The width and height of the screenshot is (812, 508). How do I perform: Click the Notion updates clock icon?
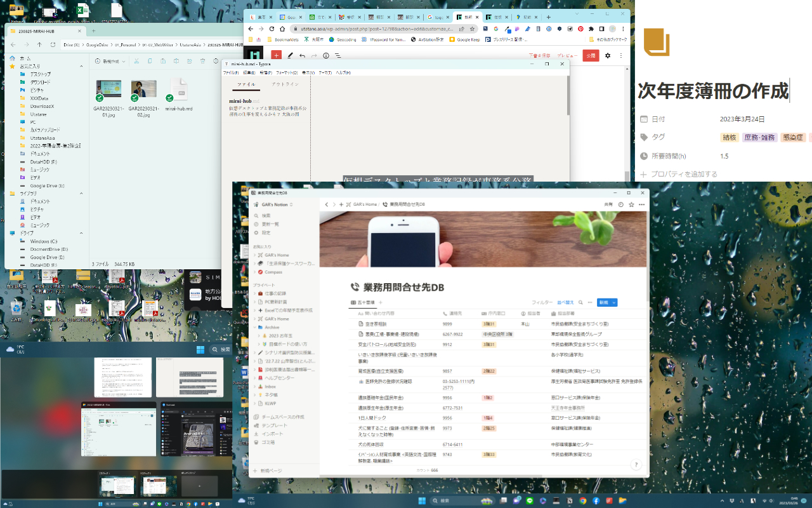pyautogui.click(x=621, y=204)
